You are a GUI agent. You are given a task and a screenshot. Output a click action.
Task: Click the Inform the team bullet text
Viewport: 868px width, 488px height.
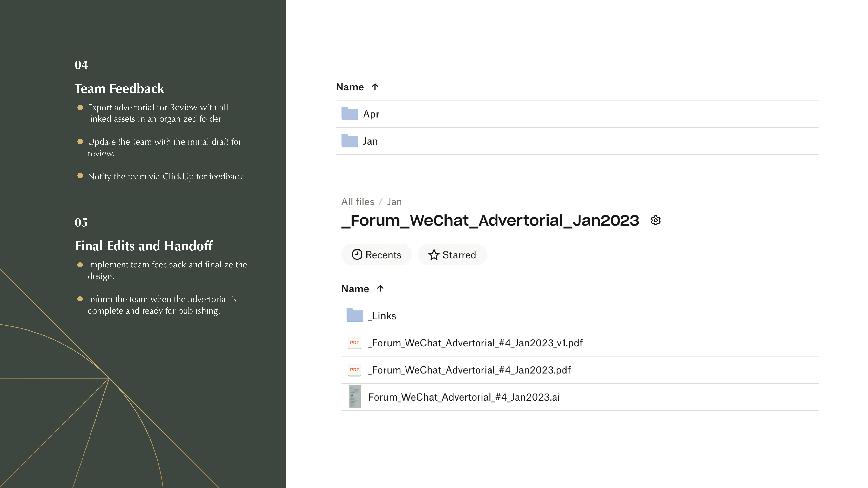[x=162, y=305]
